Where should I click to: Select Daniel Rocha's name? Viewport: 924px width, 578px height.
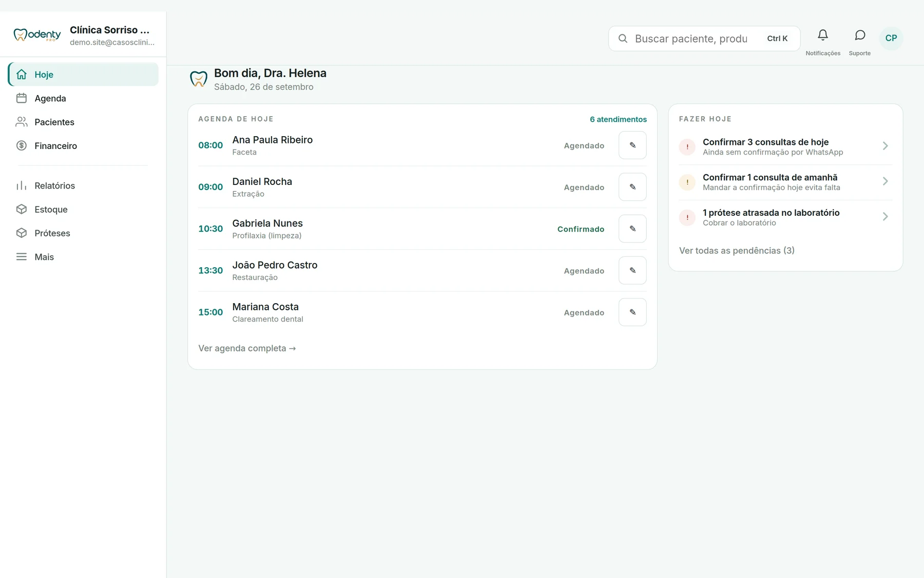pyautogui.click(x=262, y=181)
